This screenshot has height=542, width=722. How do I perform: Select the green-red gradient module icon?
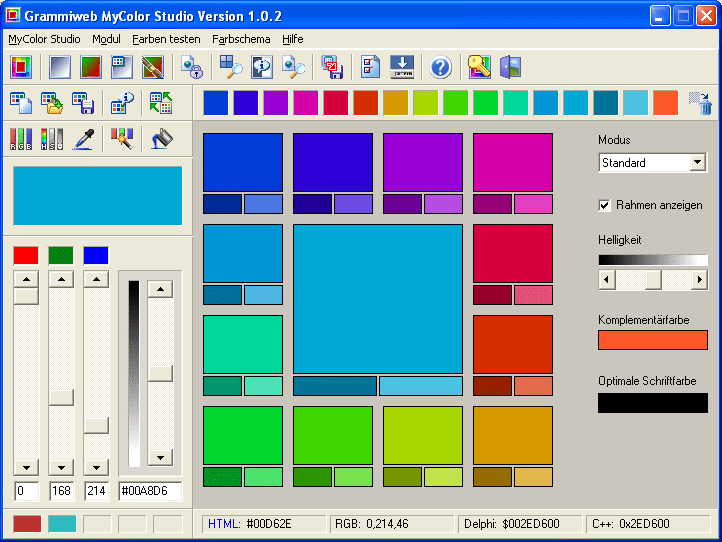(x=91, y=67)
